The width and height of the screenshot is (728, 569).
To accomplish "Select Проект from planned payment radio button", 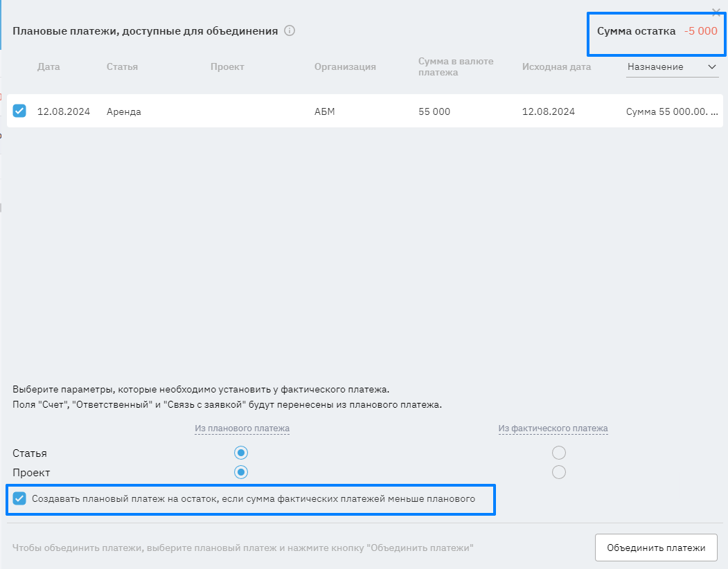I will tap(241, 472).
